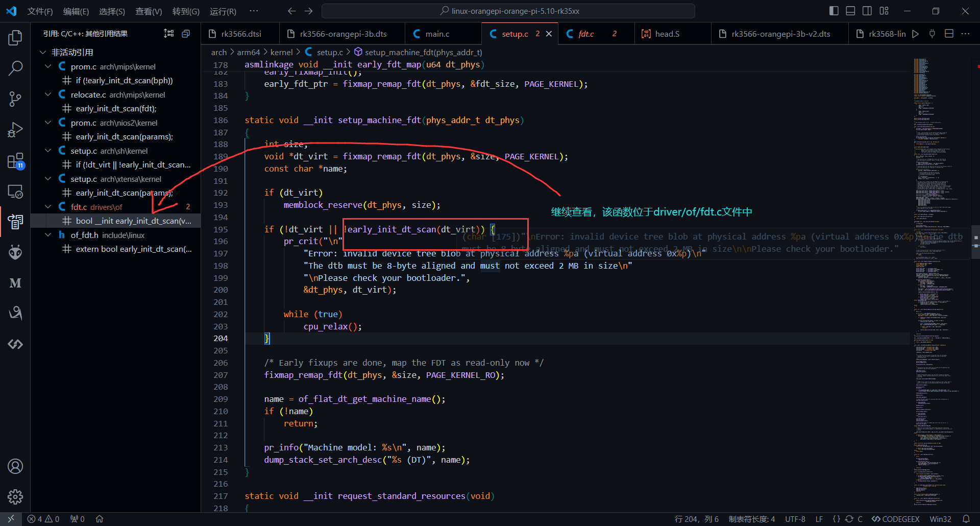
Task: Click the kernel breadcrumb segment
Action: coord(281,52)
